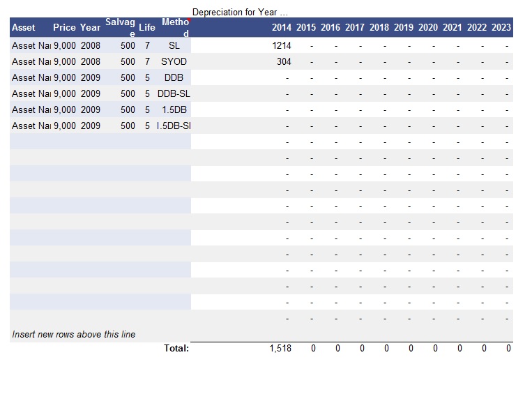Screen dimensions: 532x394
Task: Select the asset name in the DDB row
Action: [31, 77]
